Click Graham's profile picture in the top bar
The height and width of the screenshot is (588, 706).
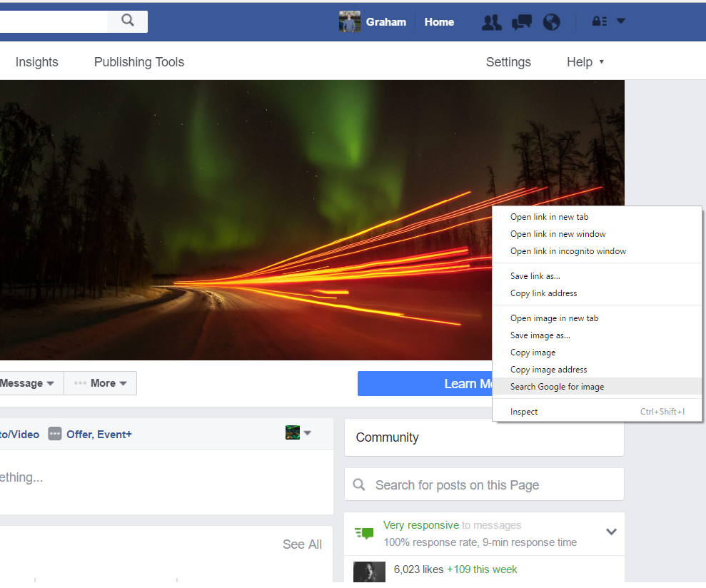pos(349,21)
